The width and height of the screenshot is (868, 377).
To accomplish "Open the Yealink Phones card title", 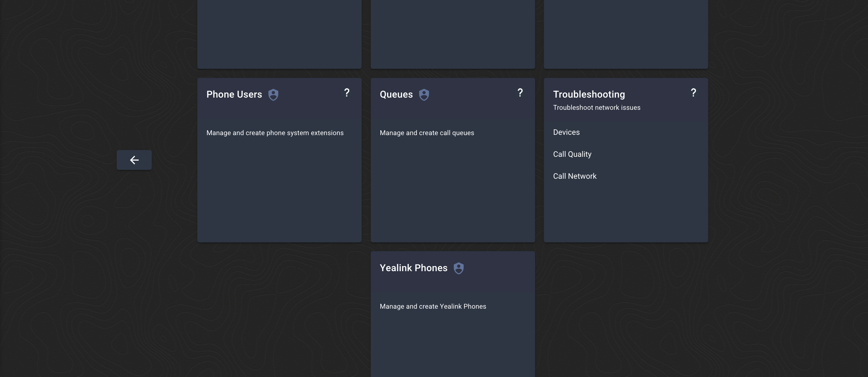I will coord(414,268).
